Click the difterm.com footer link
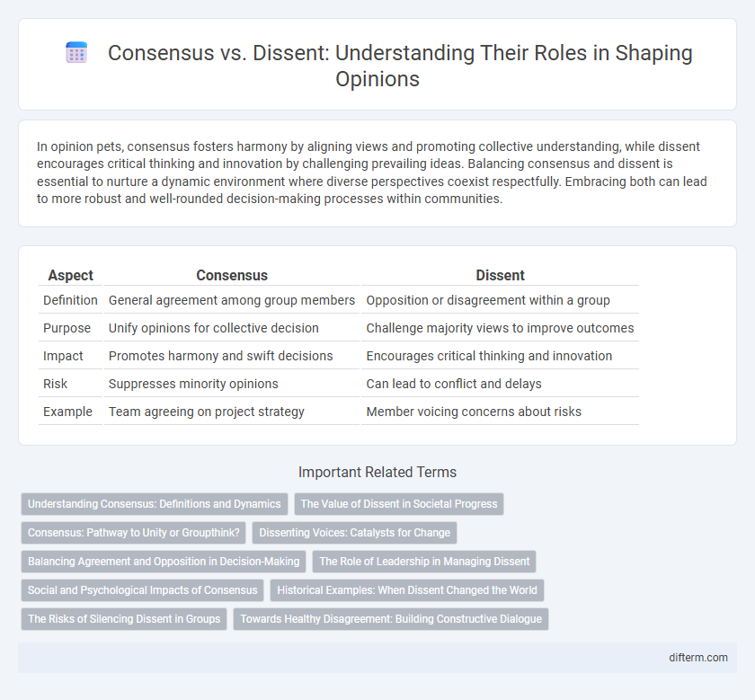The width and height of the screenshot is (755, 700). coord(697,658)
